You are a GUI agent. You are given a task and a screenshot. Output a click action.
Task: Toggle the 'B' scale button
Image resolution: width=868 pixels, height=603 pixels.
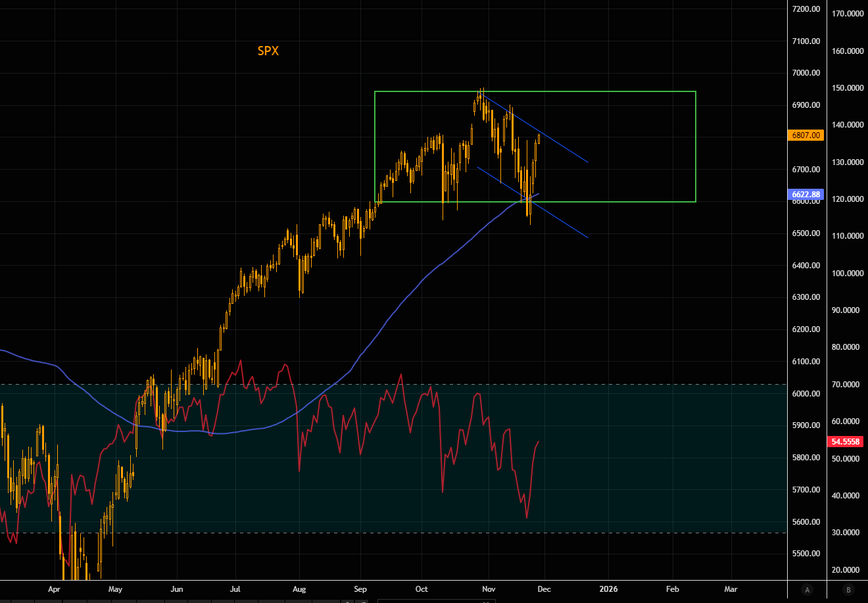[848, 589]
